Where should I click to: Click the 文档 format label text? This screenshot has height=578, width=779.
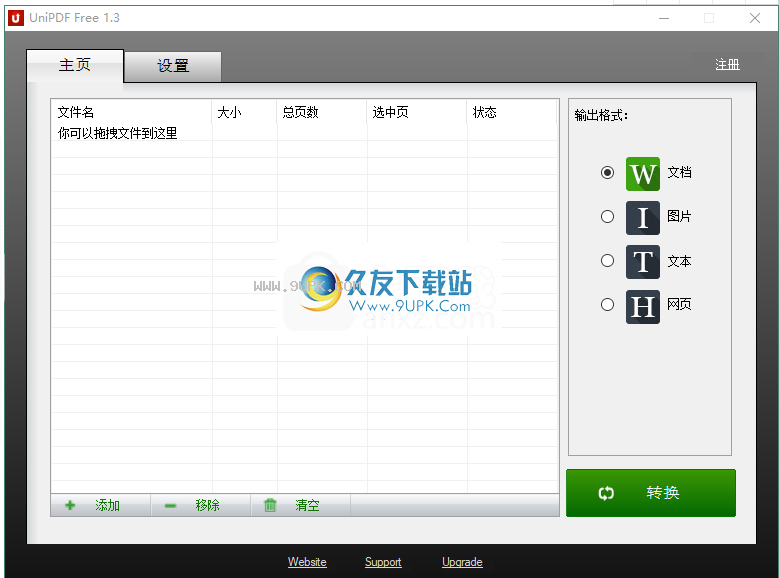[679, 172]
